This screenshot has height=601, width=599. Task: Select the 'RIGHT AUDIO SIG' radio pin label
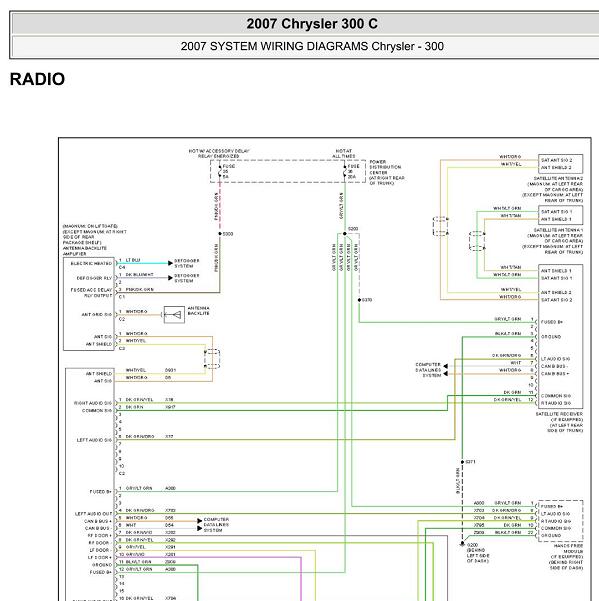tap(93, 403)
